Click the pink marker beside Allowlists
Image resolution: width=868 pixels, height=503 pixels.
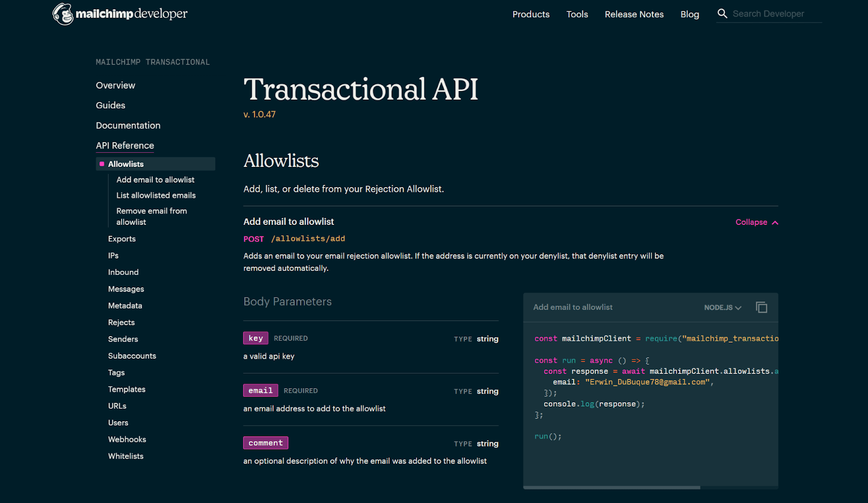point(103,164)
